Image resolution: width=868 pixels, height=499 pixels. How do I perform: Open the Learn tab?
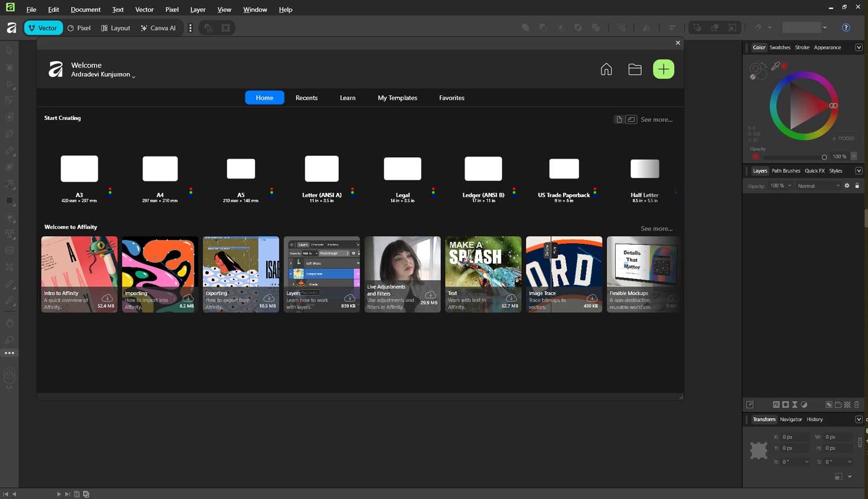click(x=347, y=98)
